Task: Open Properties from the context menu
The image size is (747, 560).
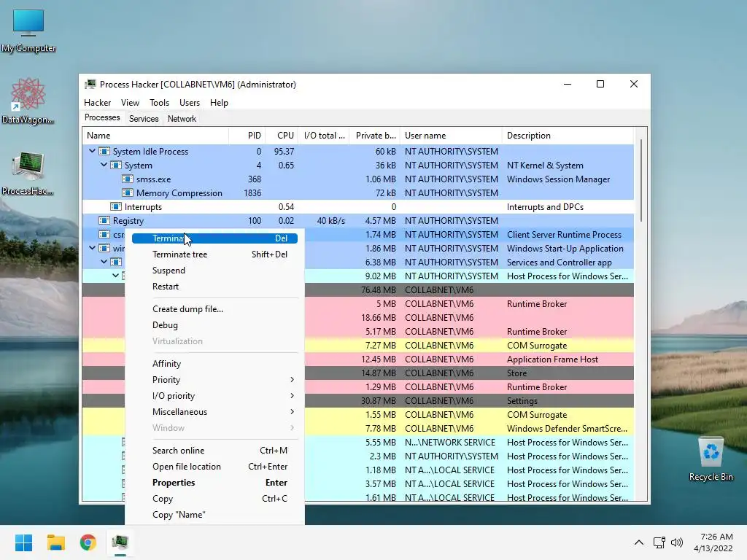Action: click(214, 483)
